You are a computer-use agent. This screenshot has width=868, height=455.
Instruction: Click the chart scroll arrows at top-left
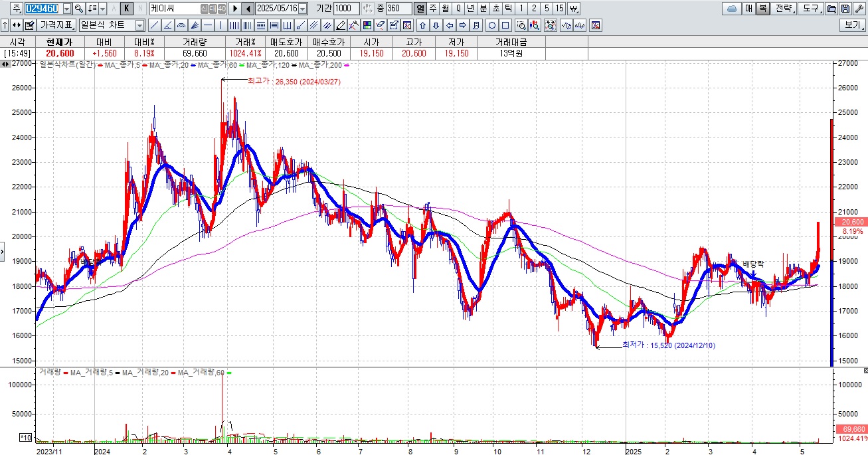pyautogui.click(x=5, y=64)
